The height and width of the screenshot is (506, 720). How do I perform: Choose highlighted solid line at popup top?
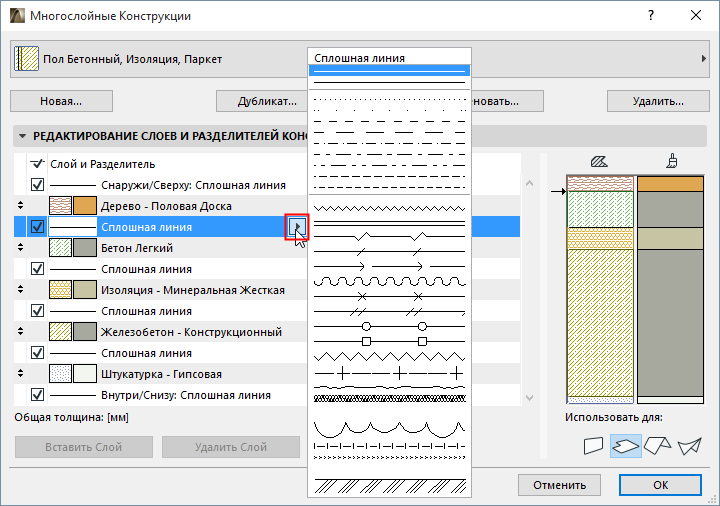pos(389,71)
